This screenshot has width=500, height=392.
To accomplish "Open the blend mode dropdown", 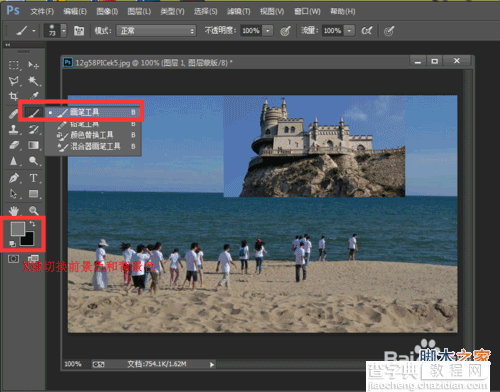I will [x=156, y=31].
